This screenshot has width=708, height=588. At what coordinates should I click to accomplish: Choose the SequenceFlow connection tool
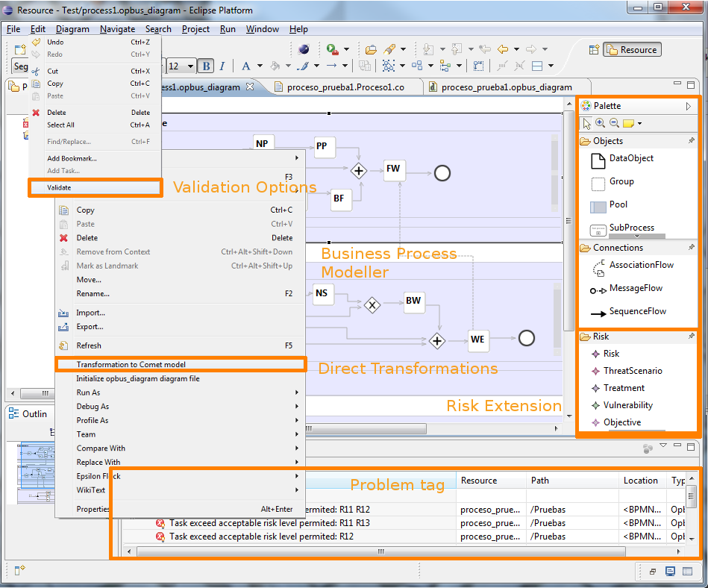pos(637,312)
